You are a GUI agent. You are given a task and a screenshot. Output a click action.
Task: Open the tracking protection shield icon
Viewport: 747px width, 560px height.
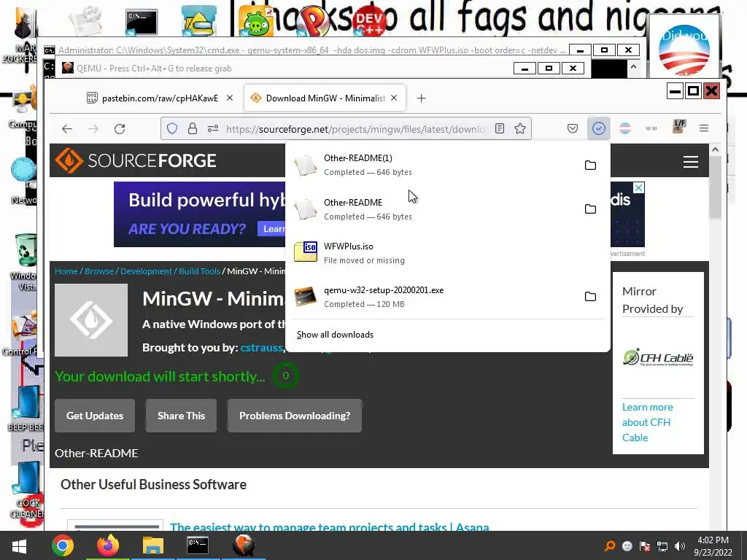pyautogui.click(x=172, y=128)
